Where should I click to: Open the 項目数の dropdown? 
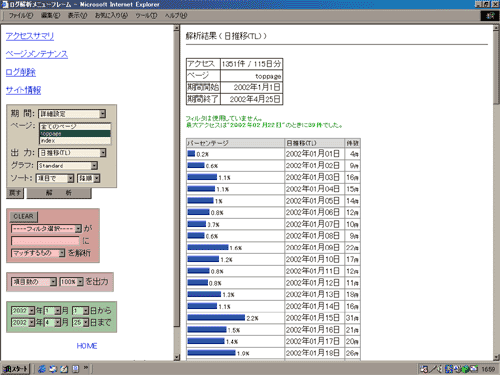[x=34, y=282]
